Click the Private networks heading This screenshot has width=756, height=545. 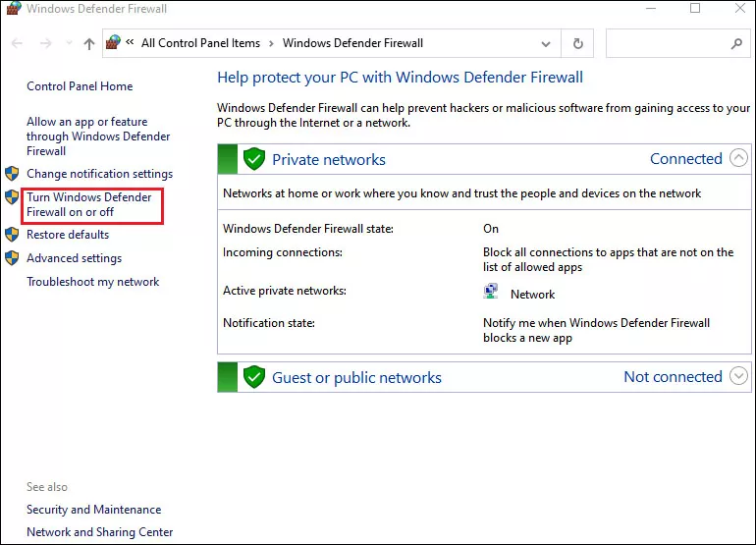pyautogui.click(x=329, y=160)
